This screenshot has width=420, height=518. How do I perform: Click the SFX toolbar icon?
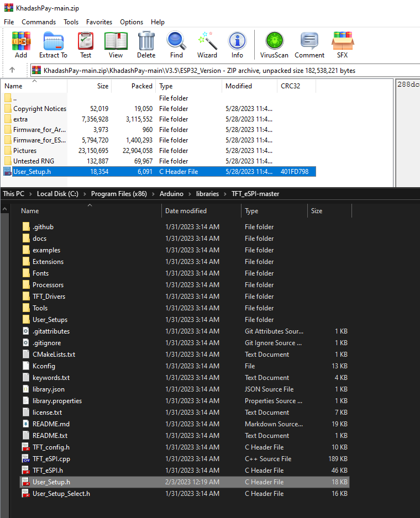343,41
